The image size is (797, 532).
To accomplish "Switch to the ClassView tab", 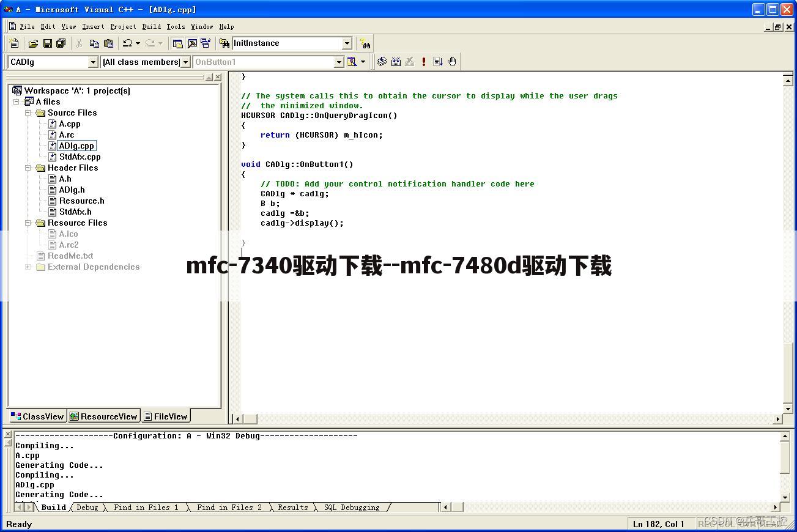I will [37, 416].
